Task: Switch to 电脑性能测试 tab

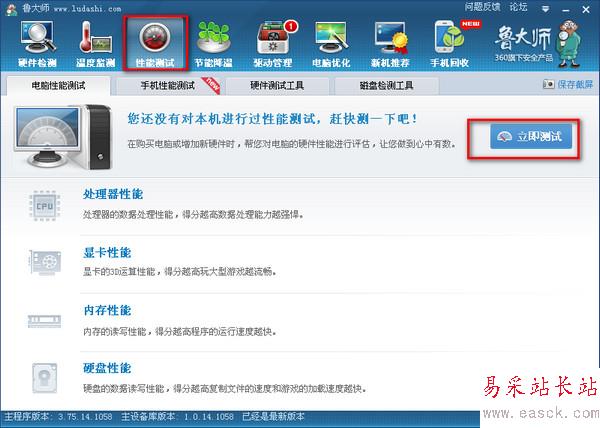Action: click(59, 85)
